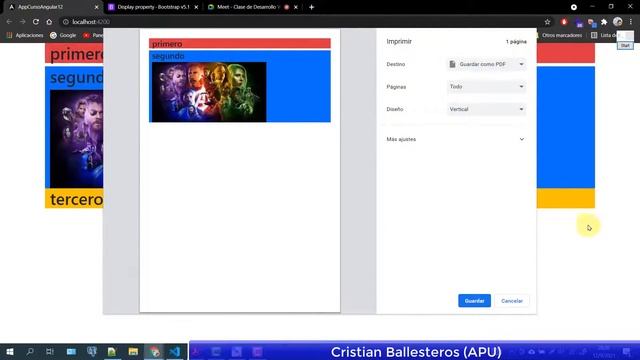
Task: Open the Otros marcadores folder
Action: coord(558,36)
